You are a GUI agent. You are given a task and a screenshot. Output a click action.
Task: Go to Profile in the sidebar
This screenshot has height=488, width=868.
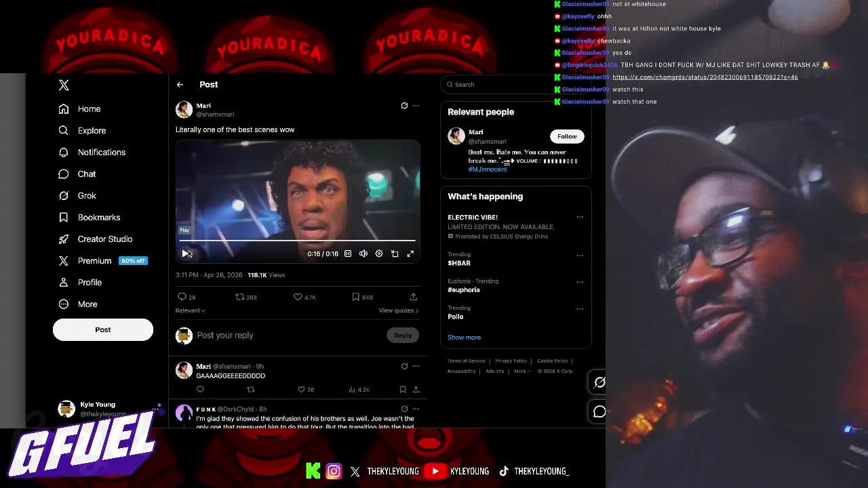[x=80, y=282]
